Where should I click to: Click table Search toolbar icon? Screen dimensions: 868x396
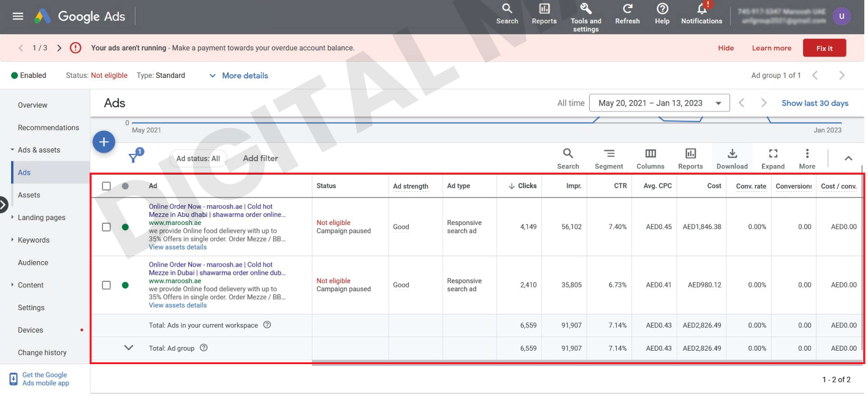(568, 159)
